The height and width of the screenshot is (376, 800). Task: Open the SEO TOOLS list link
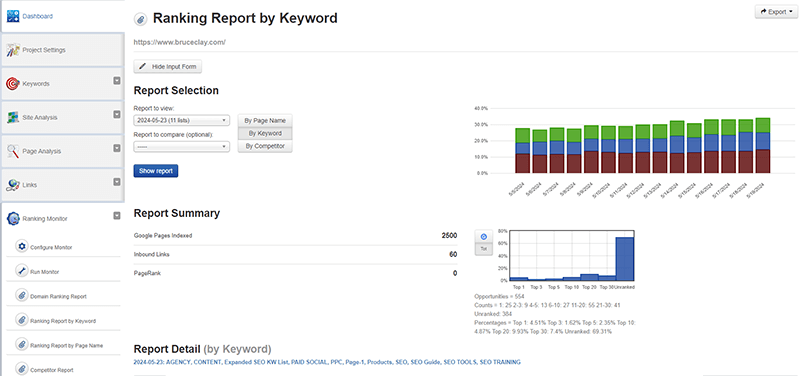tap(460, 362)
